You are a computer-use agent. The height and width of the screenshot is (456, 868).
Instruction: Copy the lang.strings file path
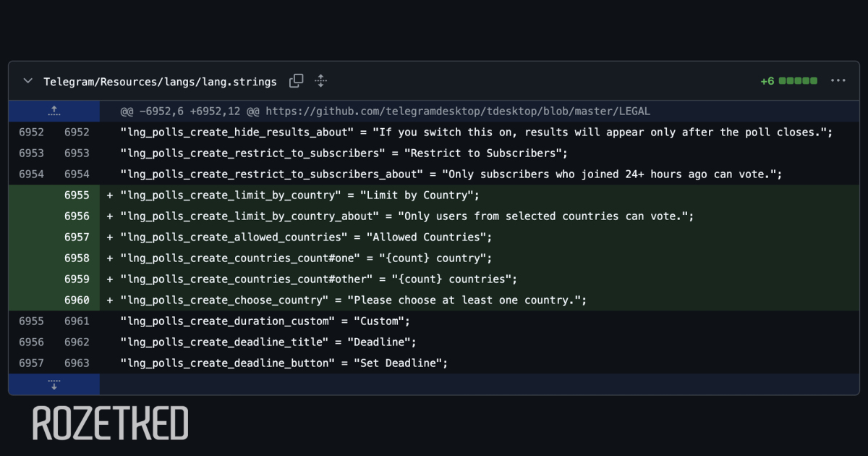[x=296, y=81]
